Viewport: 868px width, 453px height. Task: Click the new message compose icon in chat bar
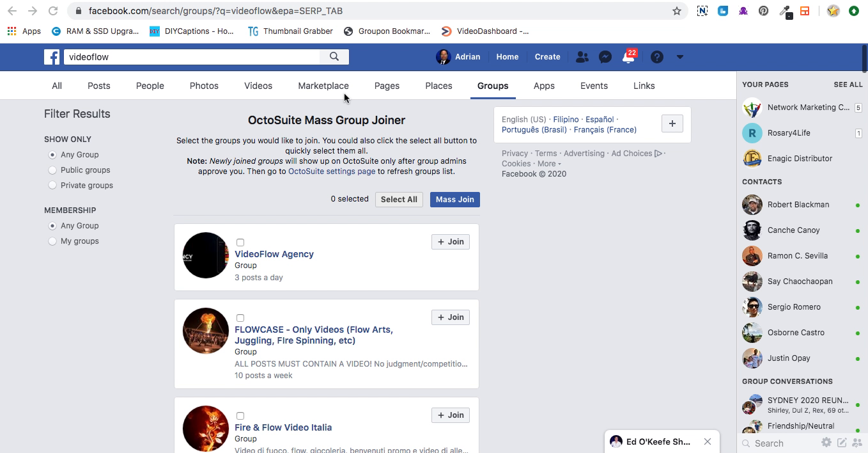(842, 442)
